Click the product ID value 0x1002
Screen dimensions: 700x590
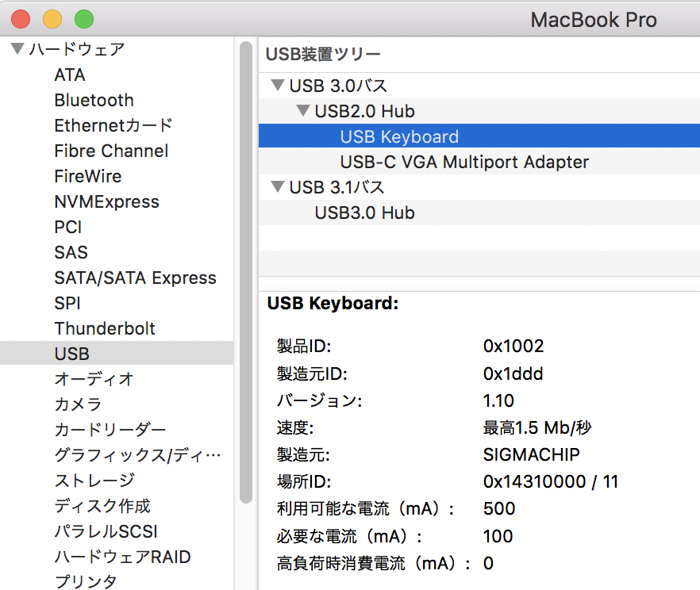coord(513,346)
